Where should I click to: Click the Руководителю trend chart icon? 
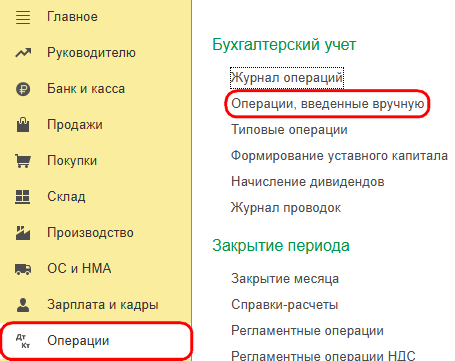(x=23, y=53)
